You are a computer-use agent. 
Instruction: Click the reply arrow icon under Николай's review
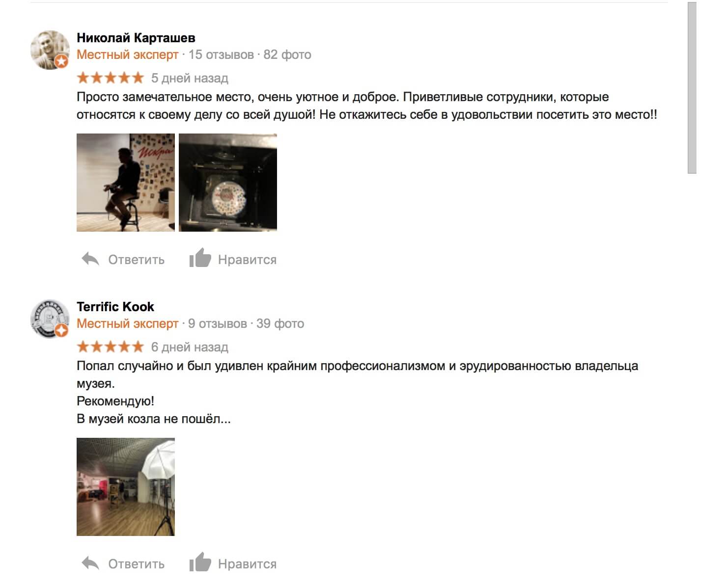[x=90, y=259]
